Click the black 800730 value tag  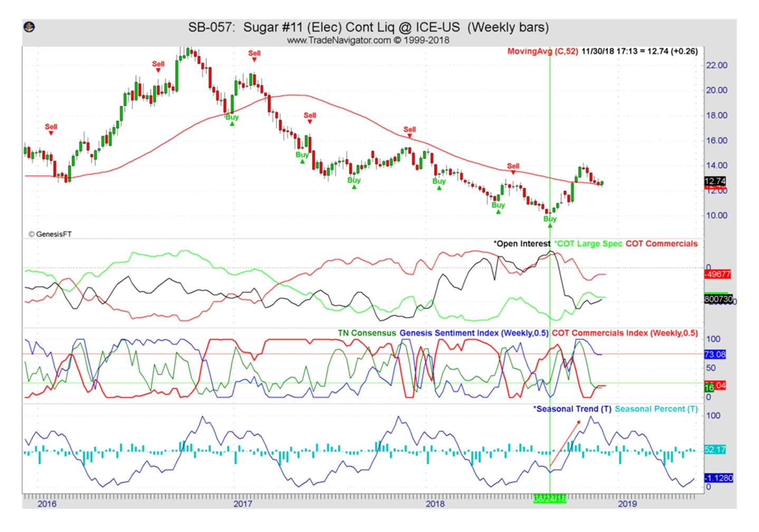click(719, 299)
